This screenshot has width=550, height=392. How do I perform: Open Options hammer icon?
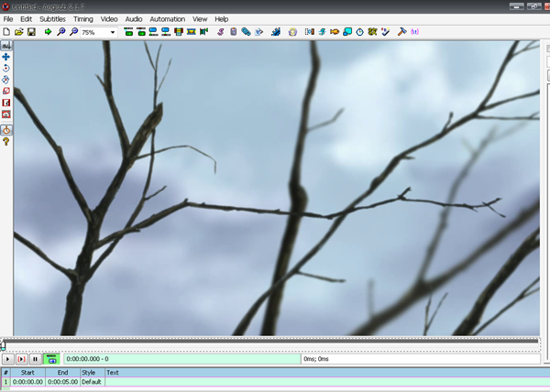pos(402,32)
